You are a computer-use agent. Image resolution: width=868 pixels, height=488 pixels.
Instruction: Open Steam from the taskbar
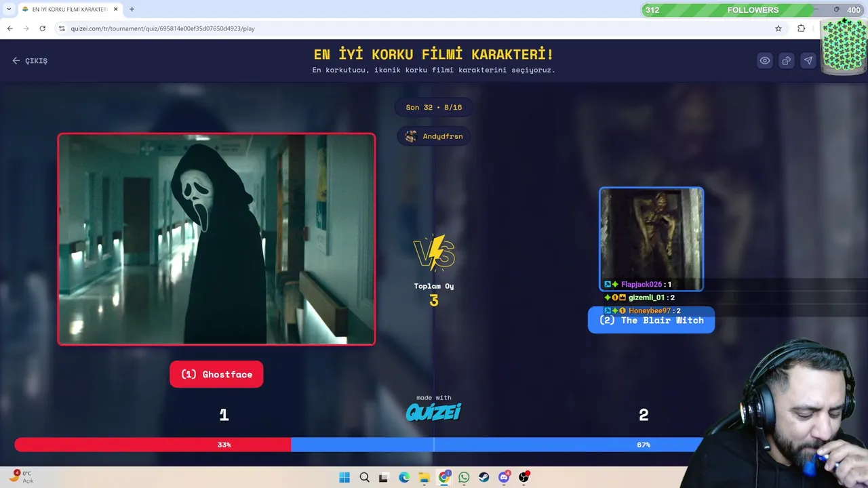(484, 477)
